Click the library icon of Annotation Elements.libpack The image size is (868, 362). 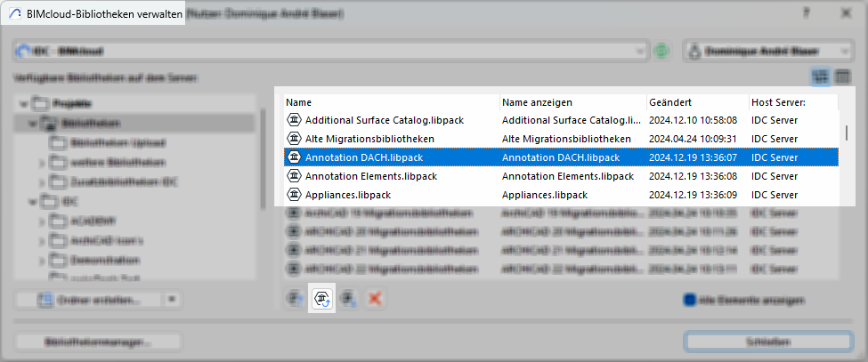point(294,176)
